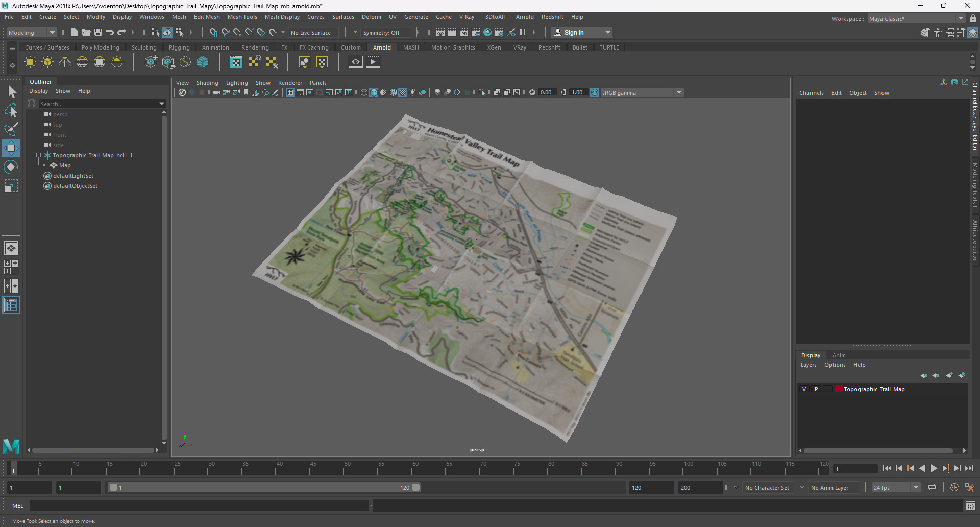
Task: Switch to the Redshift shelf tab
Action: click(549, 47)
